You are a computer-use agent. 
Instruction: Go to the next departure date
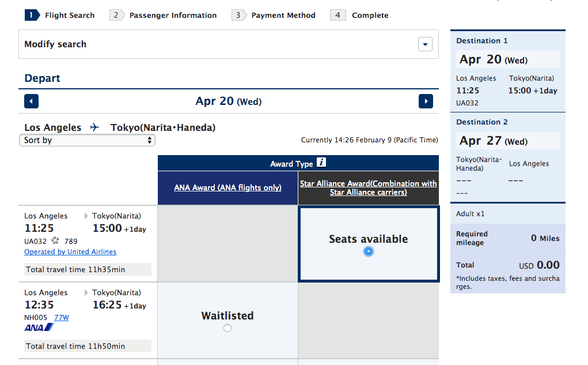click(426, 101)
